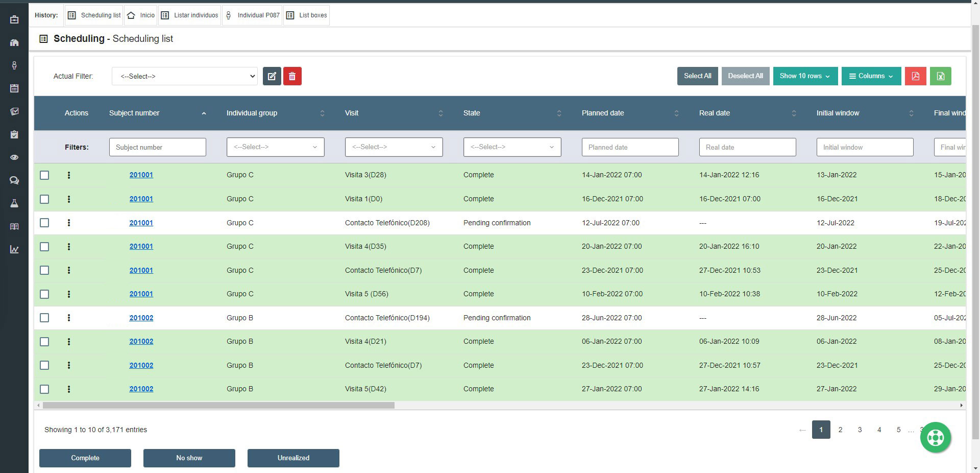
Task: Open the Show 10 rows dropdown
Action: 805,76
